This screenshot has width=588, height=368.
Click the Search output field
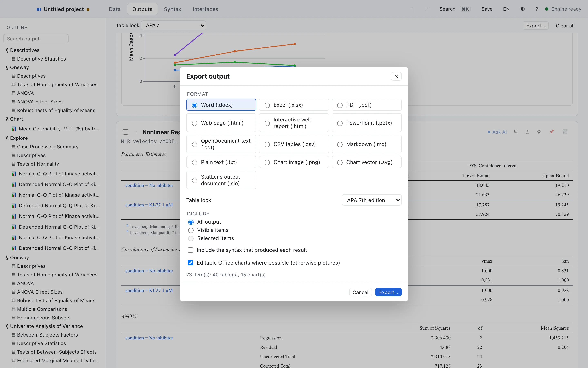point(36,39)
